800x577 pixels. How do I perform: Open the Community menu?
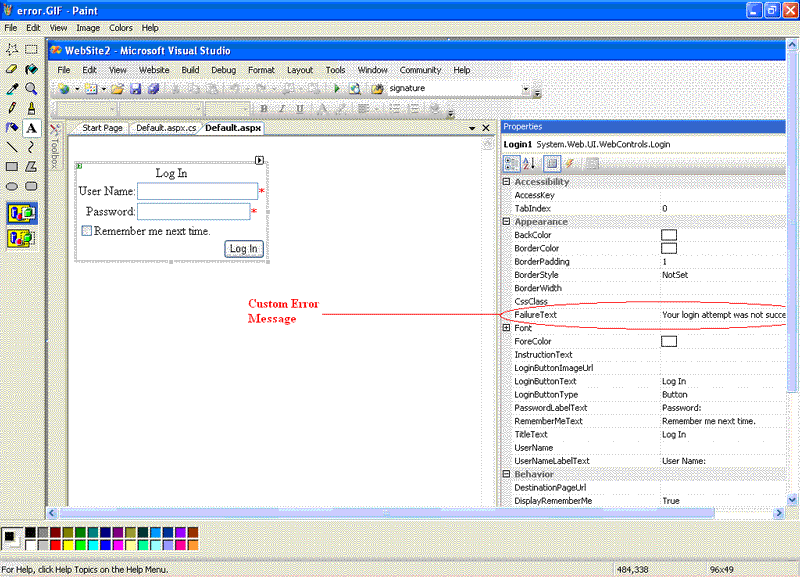tap(420, 70)
